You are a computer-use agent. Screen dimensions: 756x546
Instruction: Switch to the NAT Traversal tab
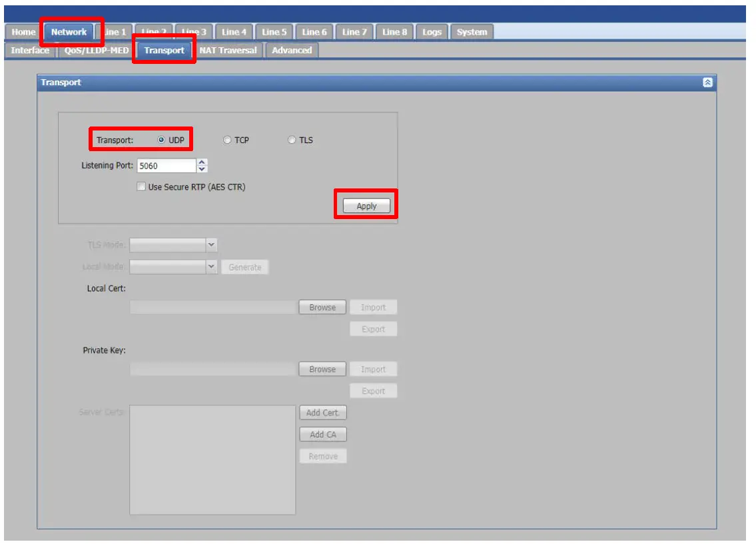coord(228,50)
